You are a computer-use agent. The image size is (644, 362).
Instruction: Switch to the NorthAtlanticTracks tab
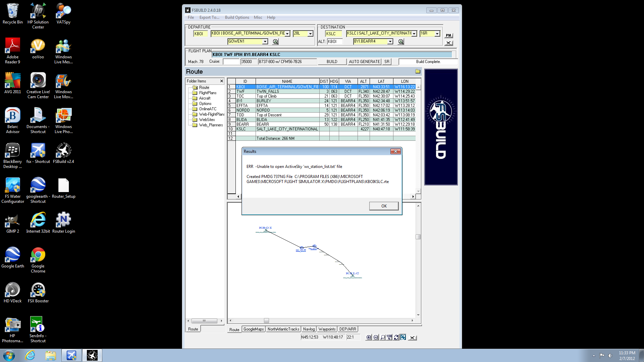tap(283, 329)
